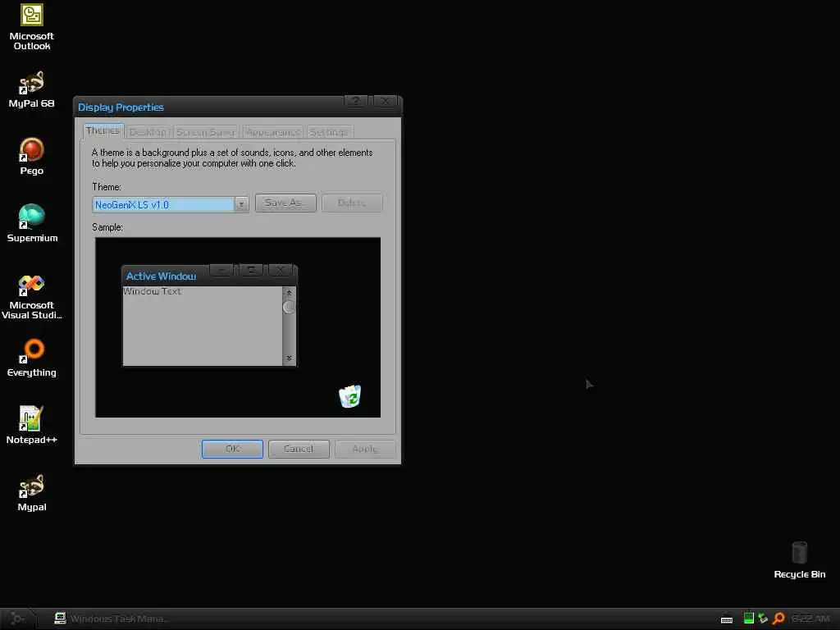Image resolution: width=840 pixels, height=630 pixels.
Task: Select the MyPal 68 desktop icon
Action: click(32, 89)
